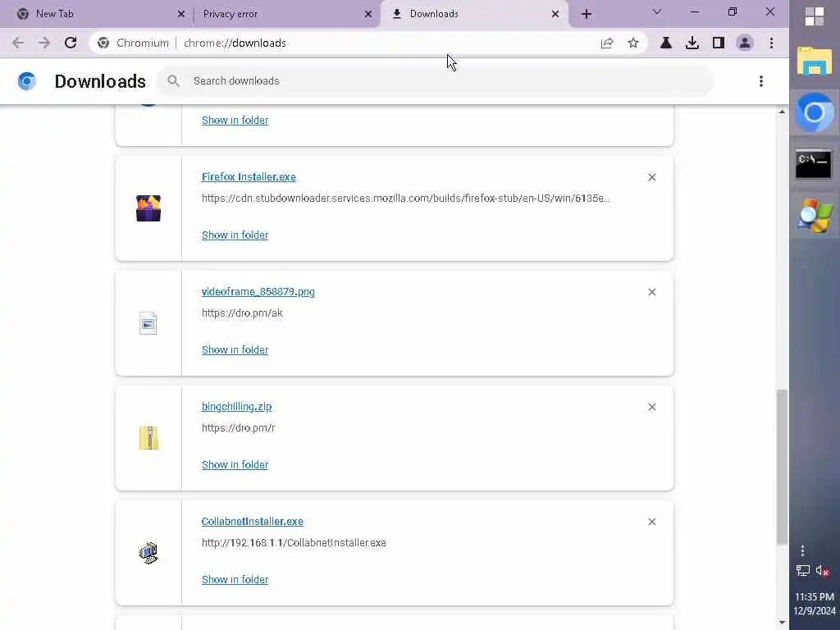Open the toolbar downloads icon
840x630 pixels.
coord(692,43)
